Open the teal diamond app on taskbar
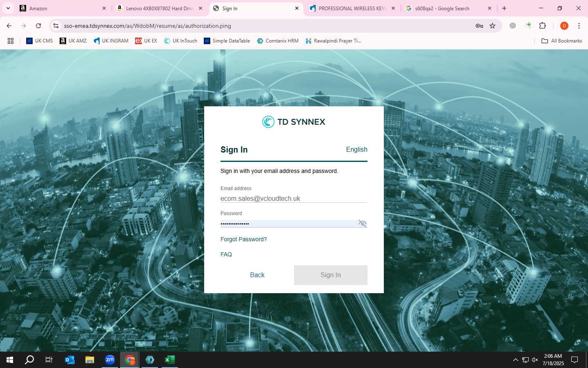Image resolution: width=588 pixels, height=368 pixels. (x=150, y=360)
